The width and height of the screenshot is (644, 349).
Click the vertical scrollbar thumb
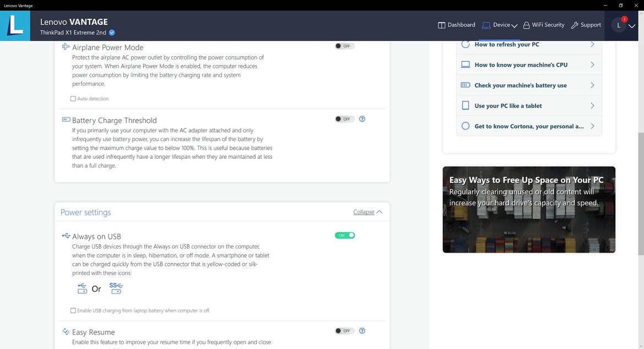point(641,194)
